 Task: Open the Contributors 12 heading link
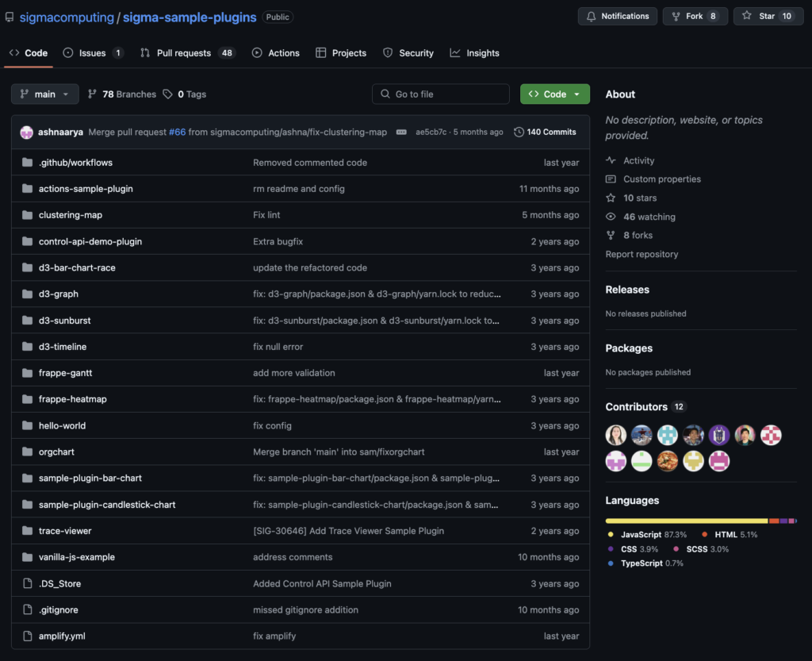pos(645,406)
